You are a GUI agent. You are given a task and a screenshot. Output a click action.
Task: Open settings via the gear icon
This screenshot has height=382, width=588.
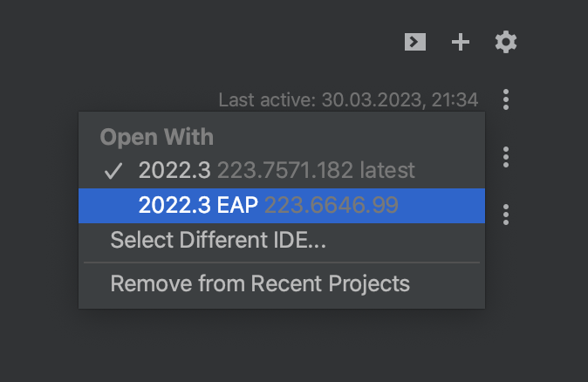click(x=506, y=42)
